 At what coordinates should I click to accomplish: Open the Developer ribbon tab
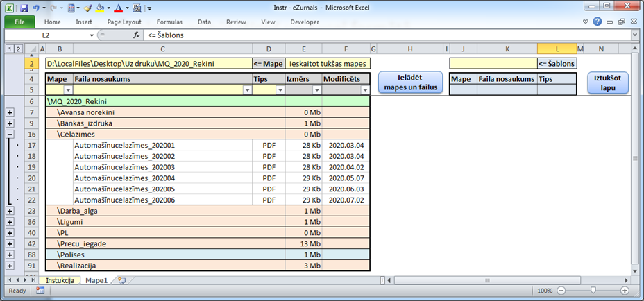[305, 22]
